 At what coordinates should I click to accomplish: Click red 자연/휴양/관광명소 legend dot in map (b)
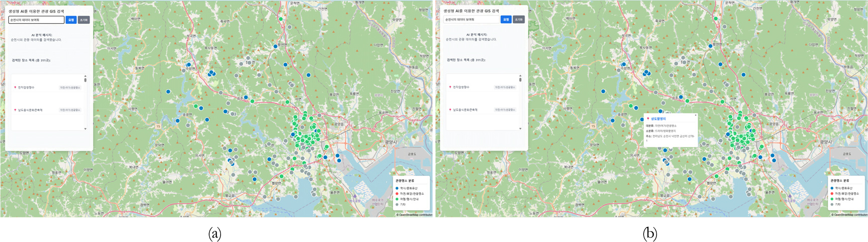832,194
